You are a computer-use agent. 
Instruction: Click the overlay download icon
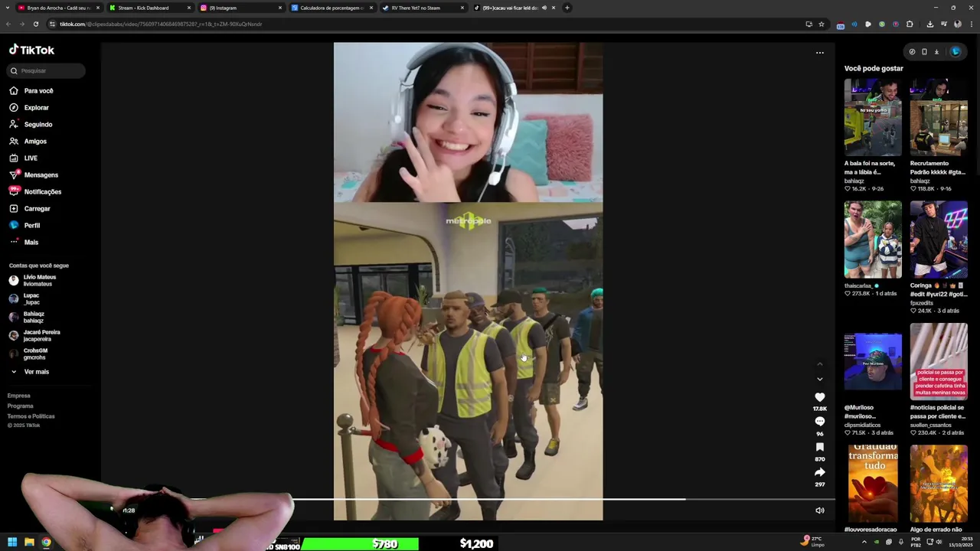936,52
